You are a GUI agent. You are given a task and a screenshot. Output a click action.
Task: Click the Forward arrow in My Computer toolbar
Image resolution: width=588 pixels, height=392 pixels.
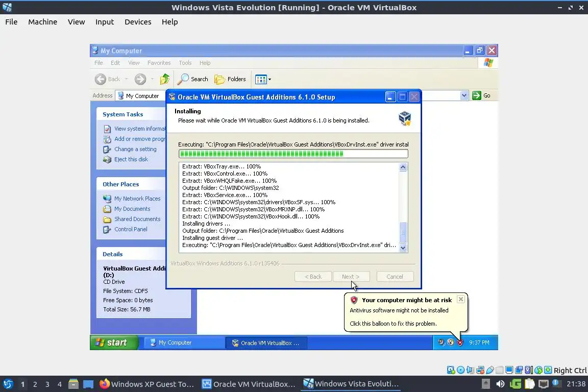140,79
